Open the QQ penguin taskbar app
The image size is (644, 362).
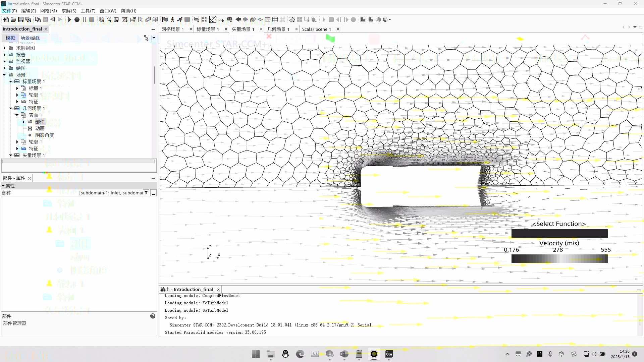pos(285,354)
